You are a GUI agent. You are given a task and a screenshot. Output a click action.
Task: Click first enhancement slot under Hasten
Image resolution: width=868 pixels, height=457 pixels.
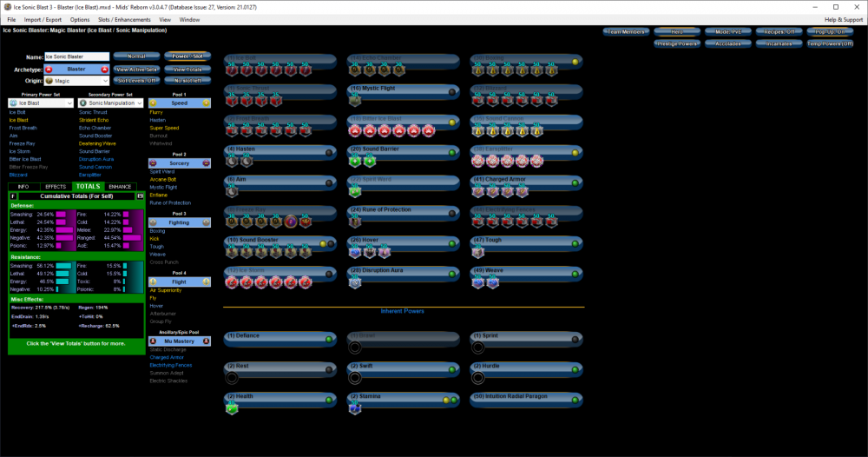[x=232, y=162]
